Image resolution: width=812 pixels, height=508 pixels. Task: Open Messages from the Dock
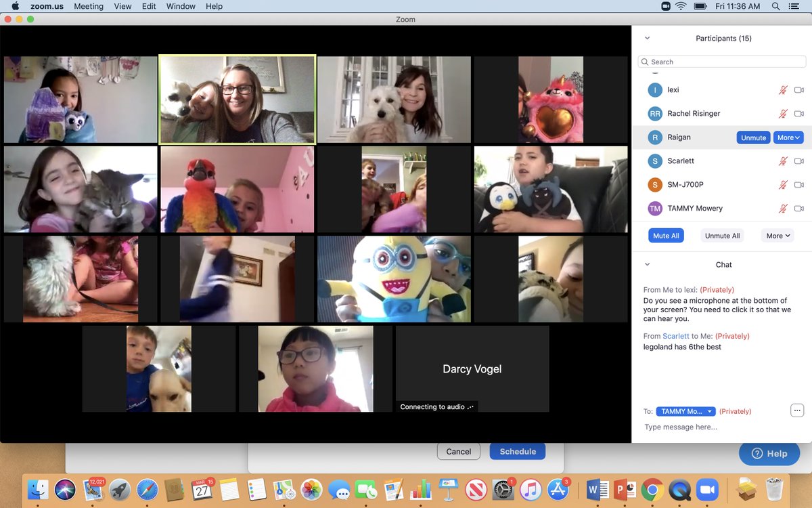tap(338, 489)
